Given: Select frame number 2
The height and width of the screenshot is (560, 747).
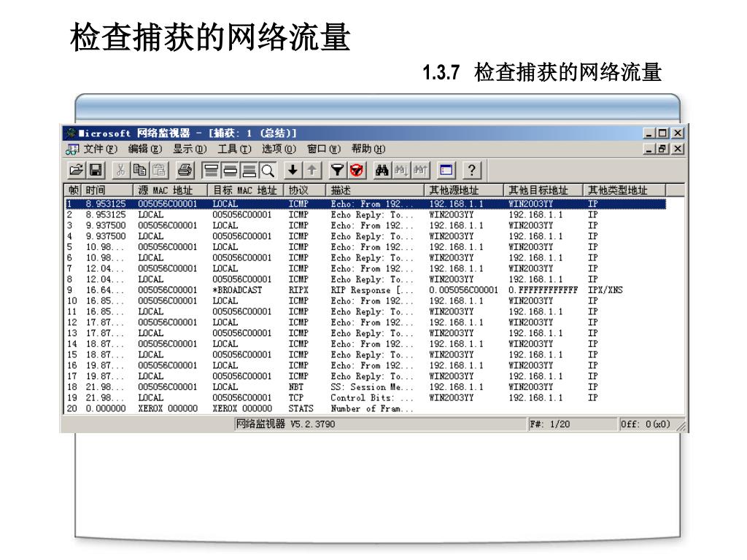Looking at the screenshot, I should (69, 215).
